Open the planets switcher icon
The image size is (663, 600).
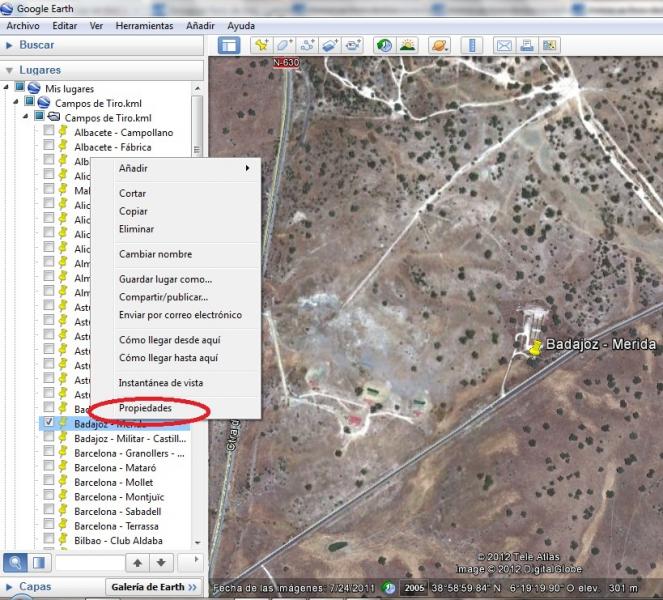pos(439,45)
